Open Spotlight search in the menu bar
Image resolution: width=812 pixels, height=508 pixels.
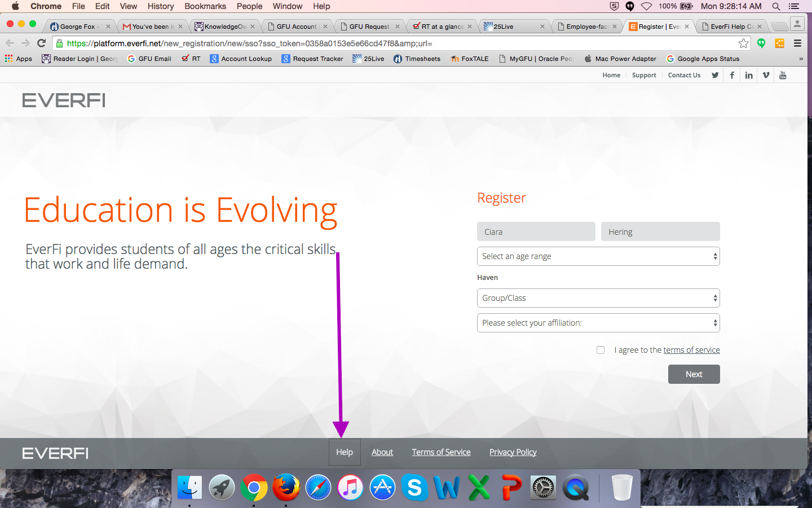776,6
